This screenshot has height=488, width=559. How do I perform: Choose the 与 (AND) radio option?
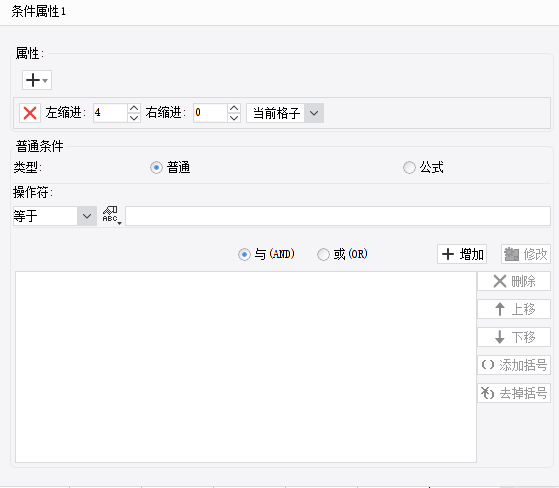pos(244,255)
